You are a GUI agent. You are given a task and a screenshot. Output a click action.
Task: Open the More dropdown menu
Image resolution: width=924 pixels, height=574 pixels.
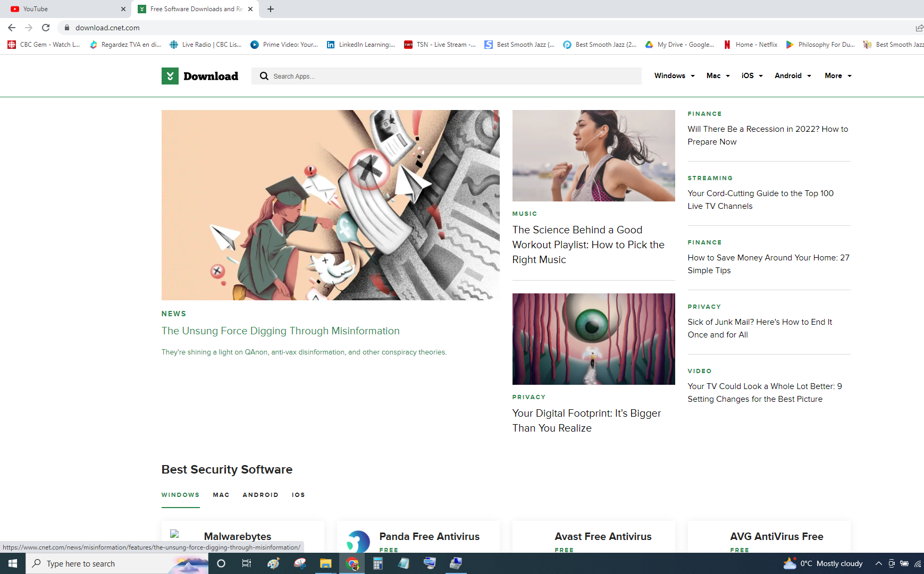[x=838, y=76]
